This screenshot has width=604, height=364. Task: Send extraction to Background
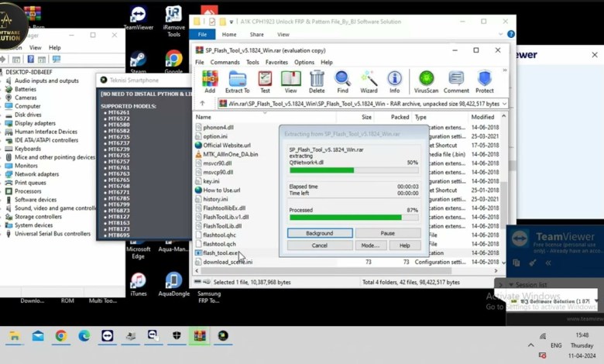pos(319,233)
